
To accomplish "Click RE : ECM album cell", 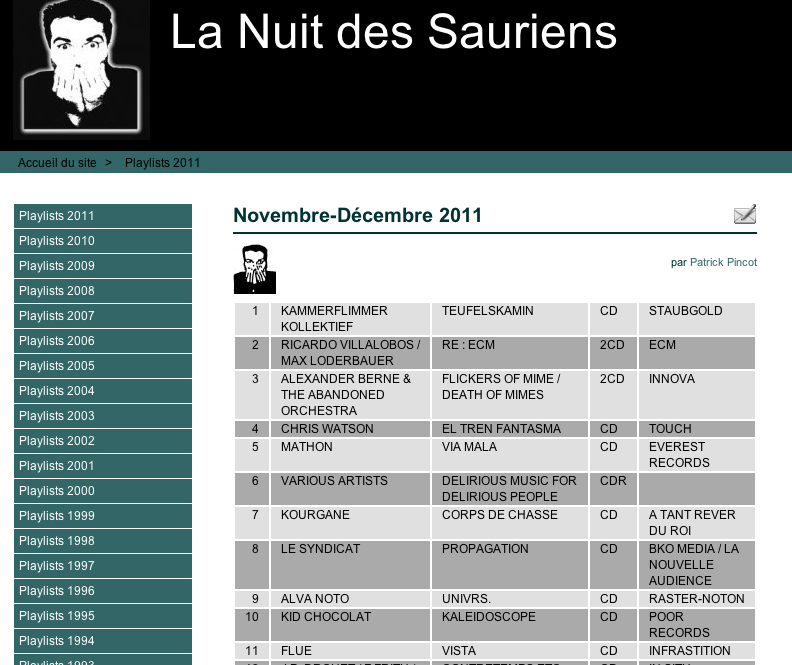I will (510, 352).
